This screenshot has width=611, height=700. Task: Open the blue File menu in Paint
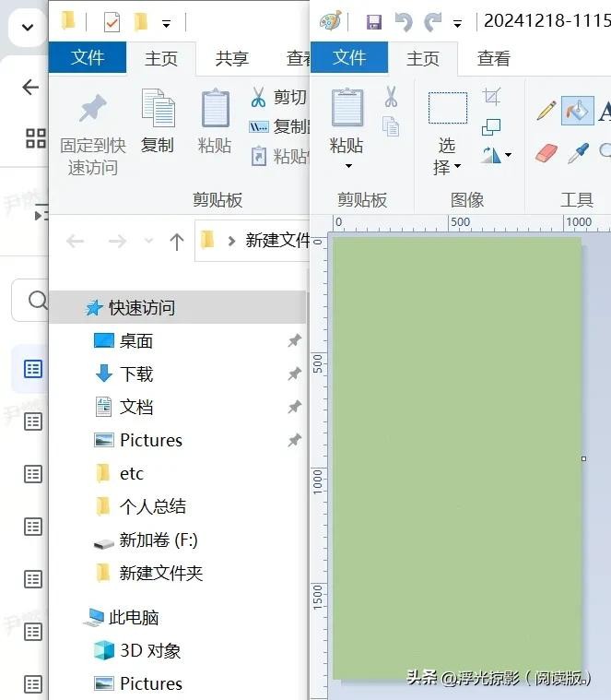coord(349,58)
